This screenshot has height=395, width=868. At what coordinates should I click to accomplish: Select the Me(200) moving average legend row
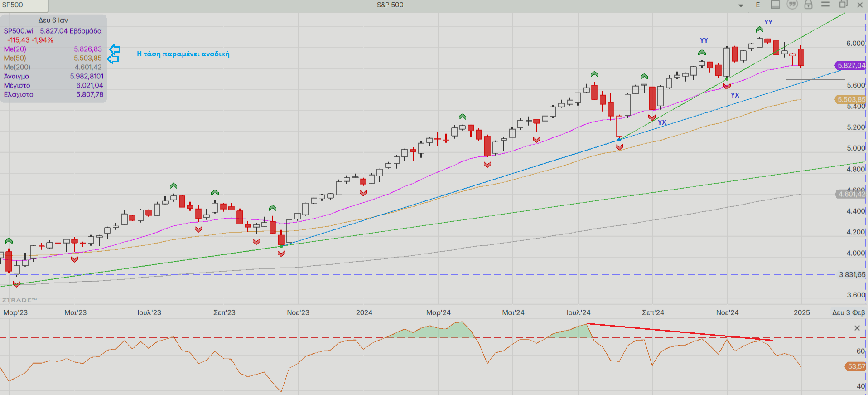pyautogui.click(x=53, y=67)
